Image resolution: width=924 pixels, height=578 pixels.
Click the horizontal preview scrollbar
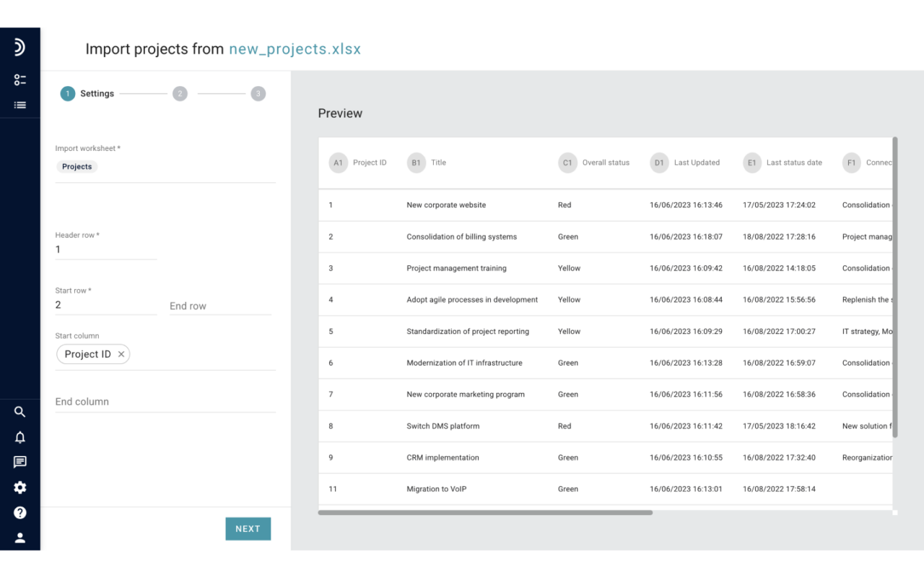[485, 513]
